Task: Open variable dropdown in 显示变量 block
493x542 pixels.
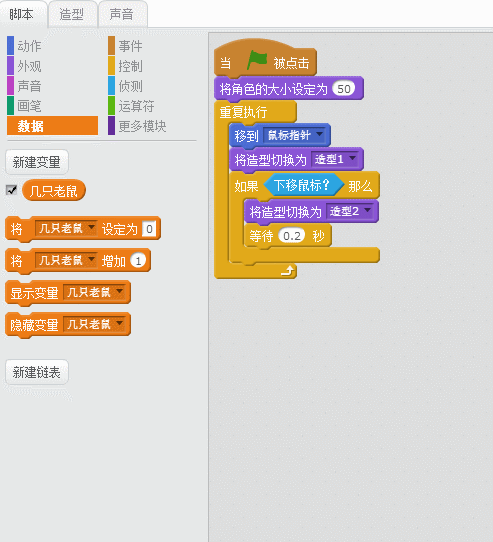Action: click(94, 292)
